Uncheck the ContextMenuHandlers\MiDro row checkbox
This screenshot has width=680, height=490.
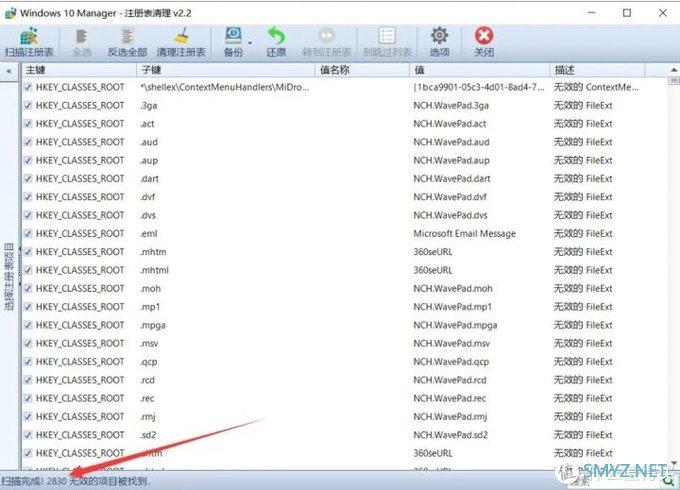click(x=28, y=87)
